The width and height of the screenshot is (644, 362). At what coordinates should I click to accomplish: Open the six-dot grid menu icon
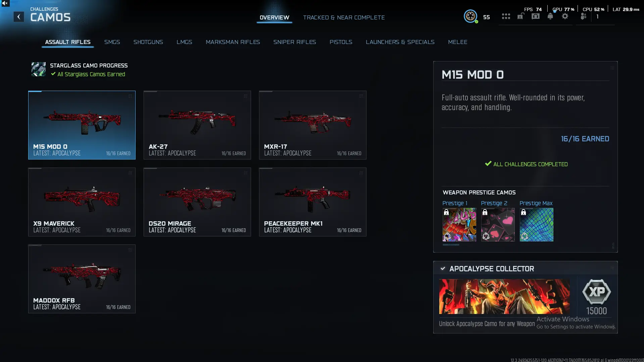506,16
